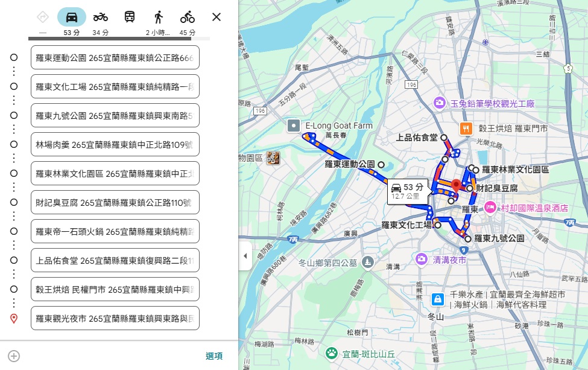Open the 清溝夜市 purple night market icon

pyautogui.click(x=422, y=260)
